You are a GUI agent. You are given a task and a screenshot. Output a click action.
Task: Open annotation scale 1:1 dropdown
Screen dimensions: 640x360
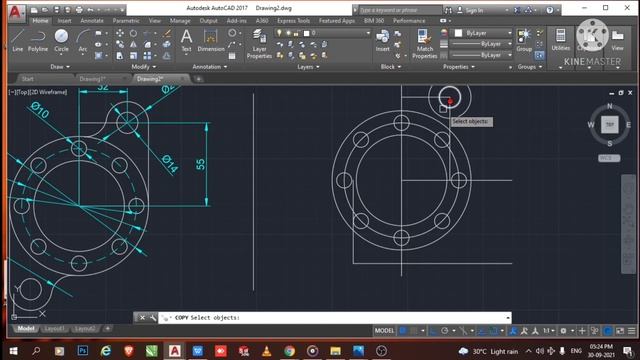[548, 331]
